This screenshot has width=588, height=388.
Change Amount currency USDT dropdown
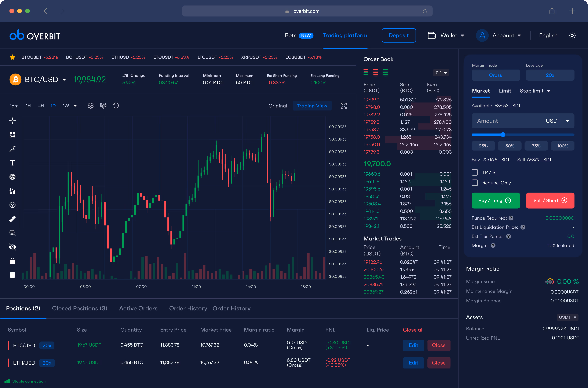tap(557, 121)
